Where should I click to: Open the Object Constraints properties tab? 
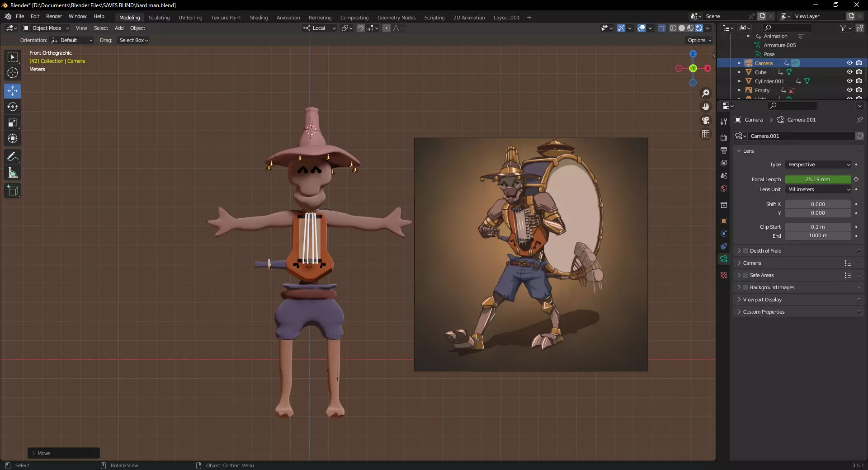724,246
